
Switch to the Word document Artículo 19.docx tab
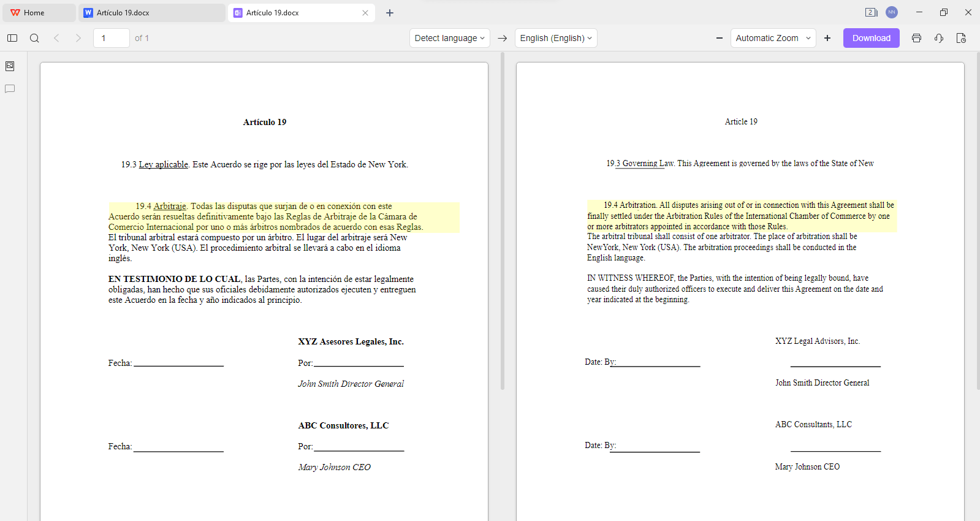point(152,13)
